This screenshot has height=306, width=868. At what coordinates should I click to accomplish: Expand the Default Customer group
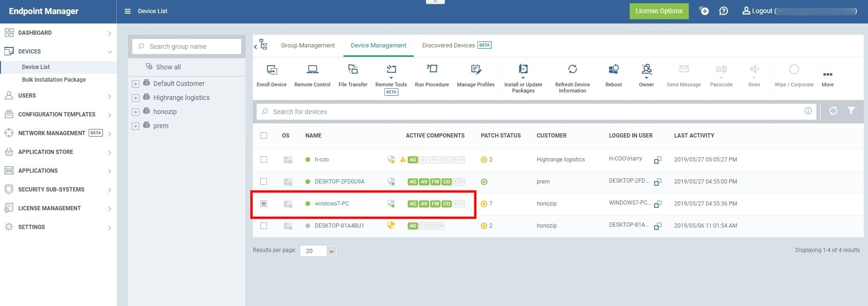(136, 84)
